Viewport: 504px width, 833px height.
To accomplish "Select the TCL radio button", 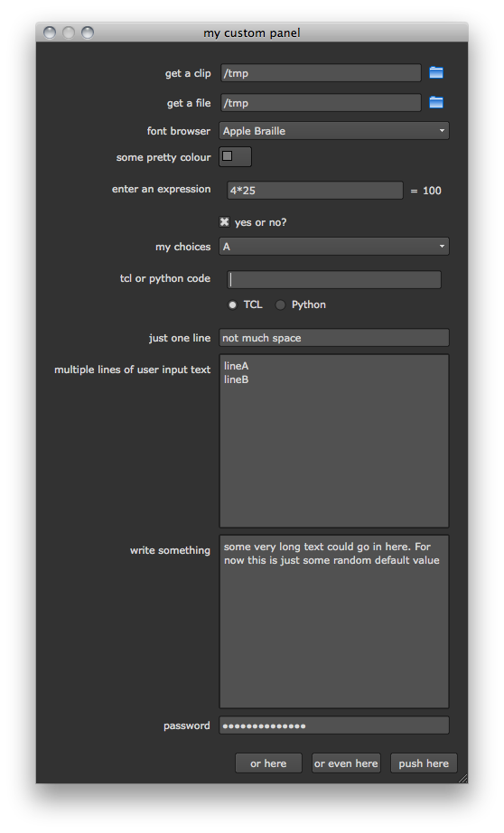I will (232, 305).
